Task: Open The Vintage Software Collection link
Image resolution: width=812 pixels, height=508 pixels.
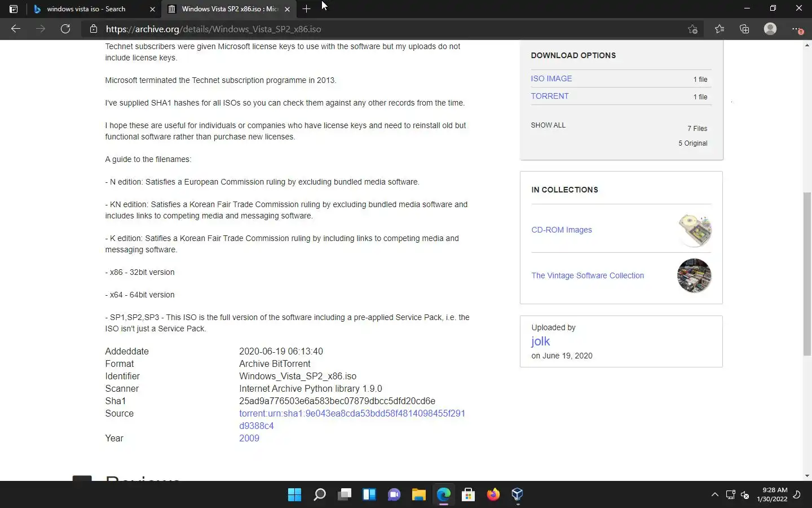Action: [x=588, y=275]
